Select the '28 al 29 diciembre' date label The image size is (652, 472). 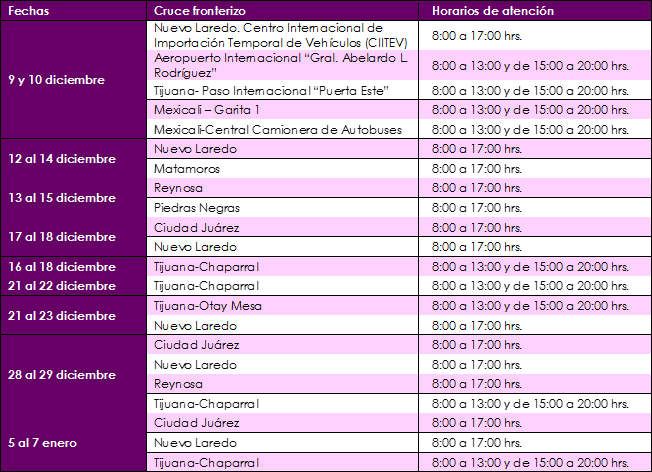62,375
